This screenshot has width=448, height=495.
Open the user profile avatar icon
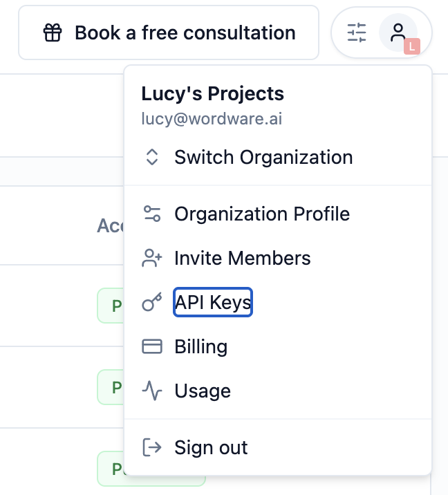(398, 32)
